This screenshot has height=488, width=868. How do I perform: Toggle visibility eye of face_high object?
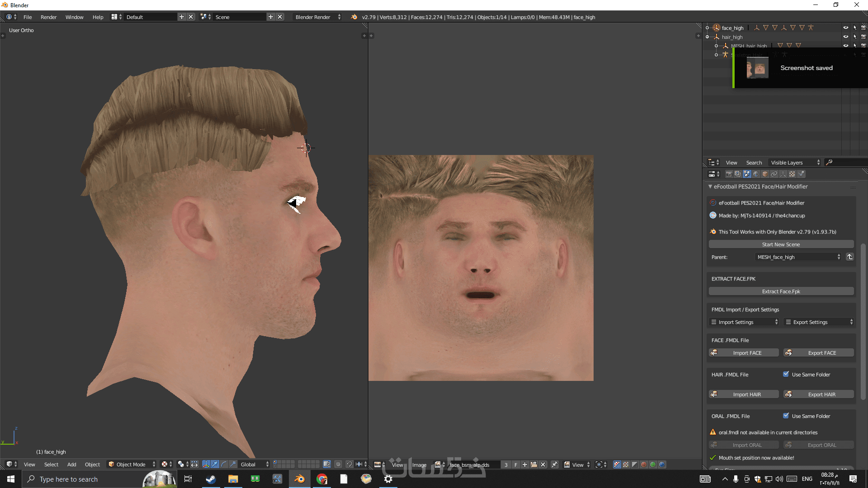point(845,28)
